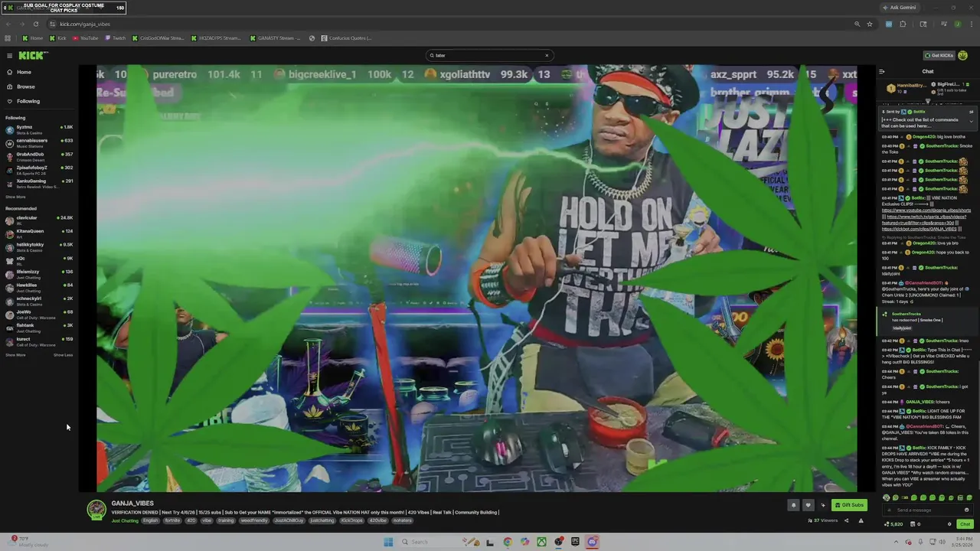
Task: Click the KICKs balance 5,820
Action: click(x=894, y=524)
